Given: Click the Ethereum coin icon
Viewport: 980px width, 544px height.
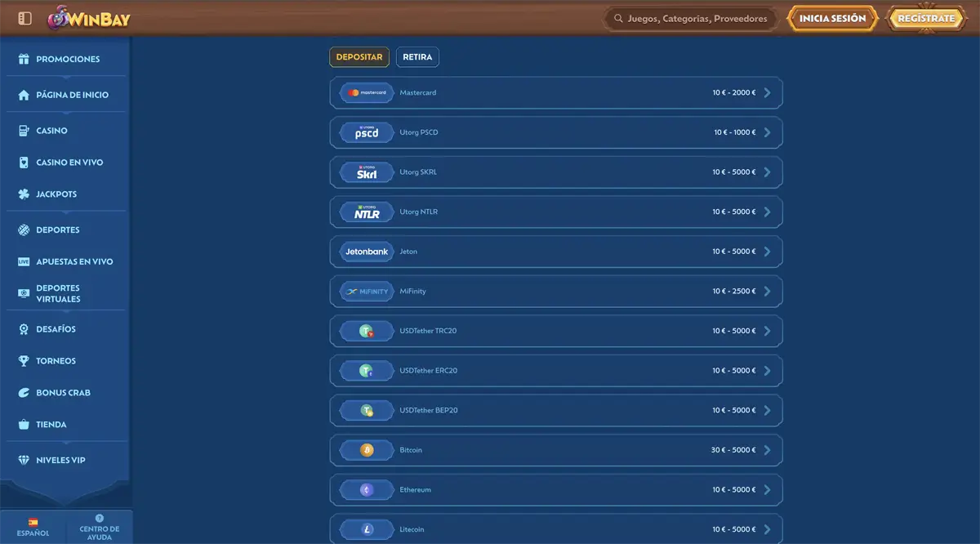Looking at the screenshot, I should [367, 490].
